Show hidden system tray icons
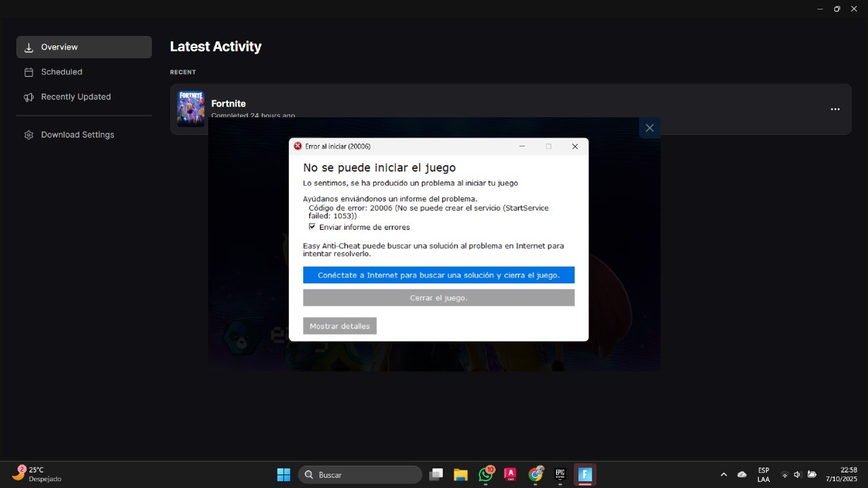Screen dimensions: 868x488 [x=724, y=475]
